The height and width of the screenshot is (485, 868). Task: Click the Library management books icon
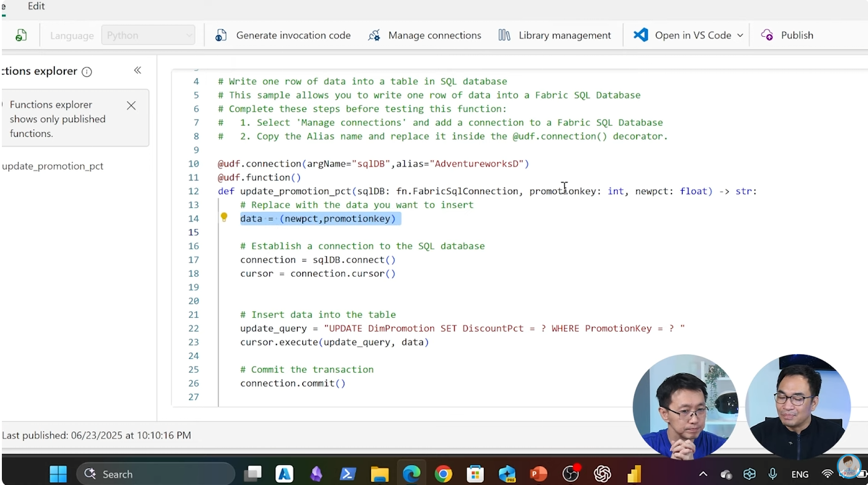(x=504, y=36)
